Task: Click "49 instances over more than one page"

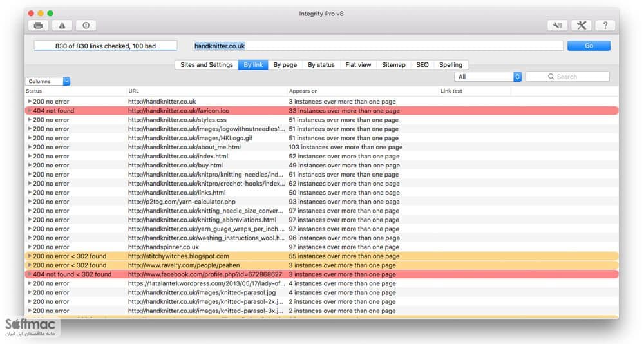Action: (x=344, y=165)
